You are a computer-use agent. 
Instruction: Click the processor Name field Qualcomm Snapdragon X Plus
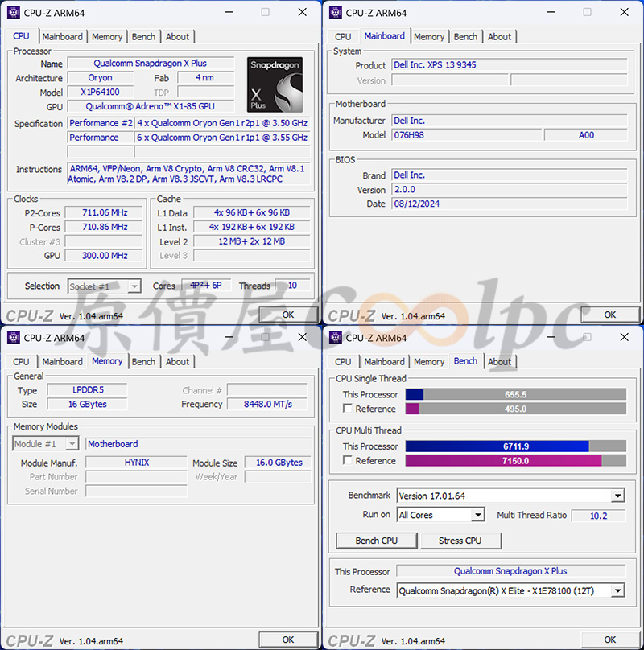(x=151, y=63)
